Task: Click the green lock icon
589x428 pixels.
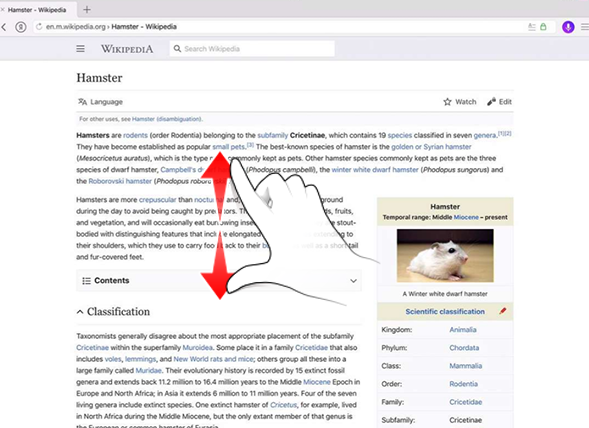Action: (x=543, y=27)
